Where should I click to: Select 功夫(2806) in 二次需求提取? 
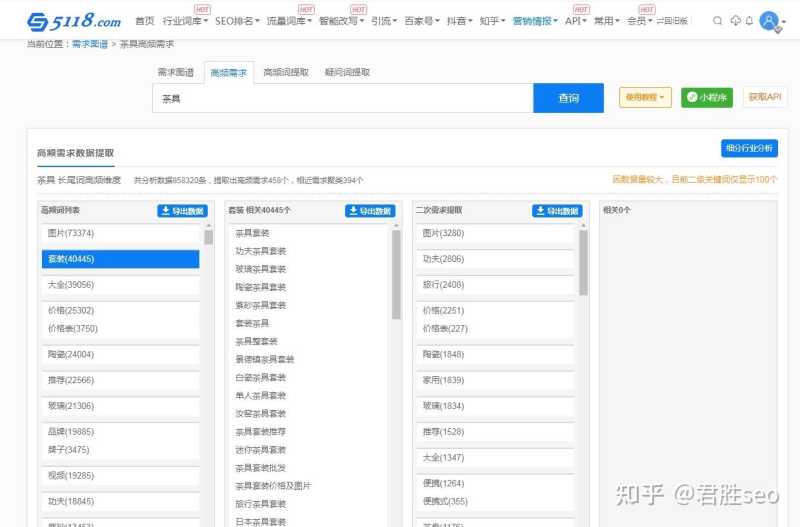495,259
